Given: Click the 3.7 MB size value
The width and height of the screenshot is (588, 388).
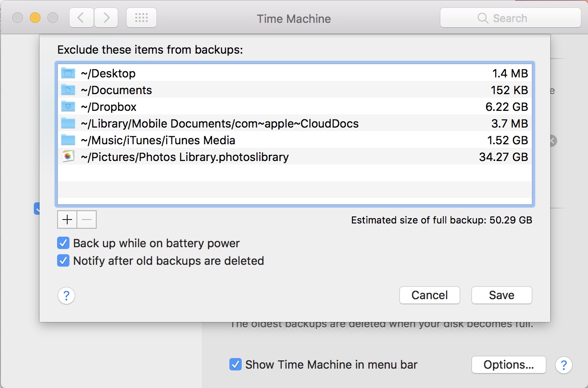Looking at the screenshot, I should point(510,124).
